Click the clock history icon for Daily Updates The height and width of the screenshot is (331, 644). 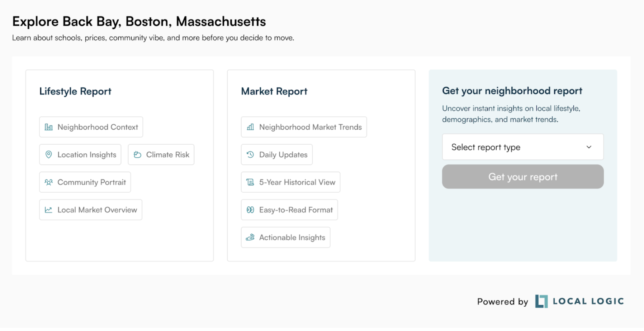250,155
